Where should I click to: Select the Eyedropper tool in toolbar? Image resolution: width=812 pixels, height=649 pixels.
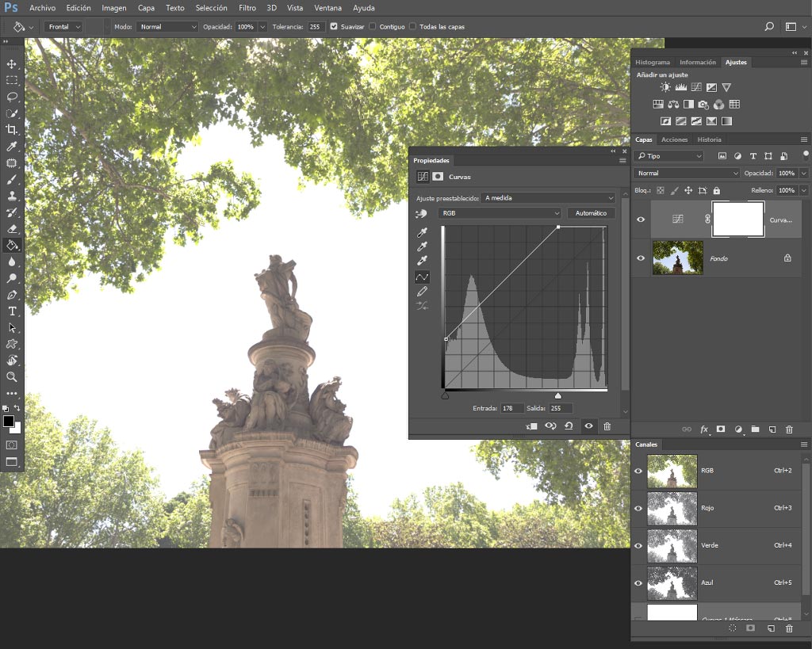(11, 147)
